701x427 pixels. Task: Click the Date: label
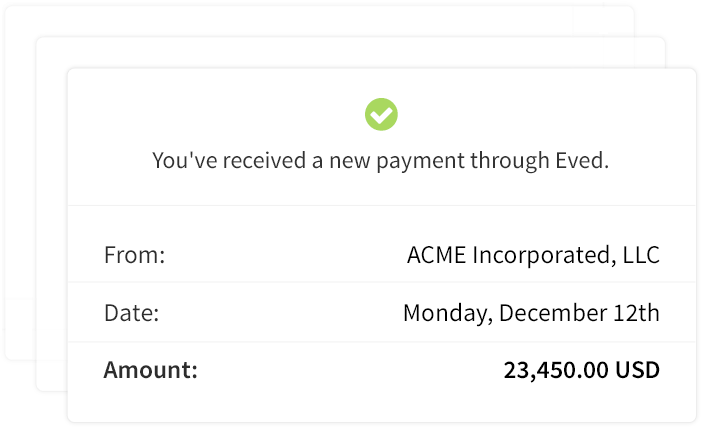131,313
